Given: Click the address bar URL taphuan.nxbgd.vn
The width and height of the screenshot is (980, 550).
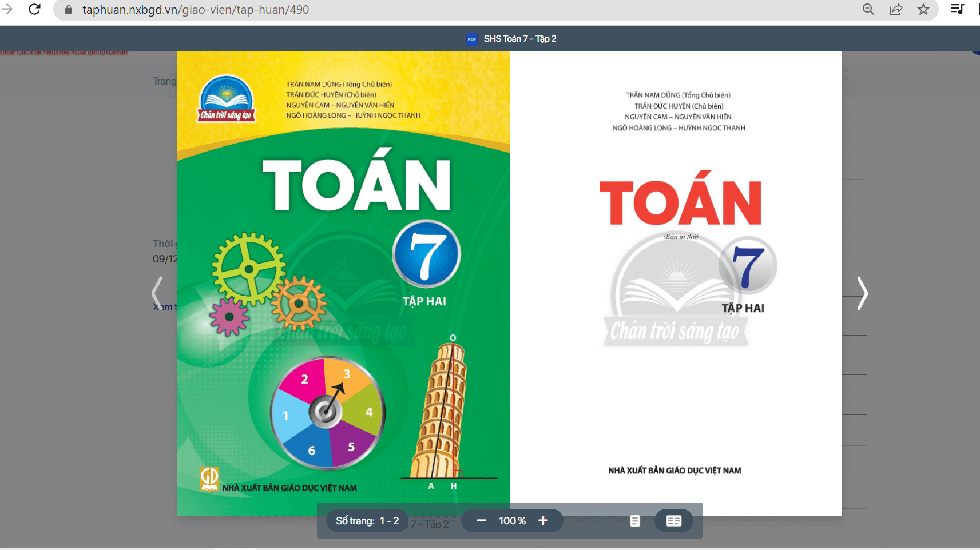Looking at the screenshot, I should [196, 10].
